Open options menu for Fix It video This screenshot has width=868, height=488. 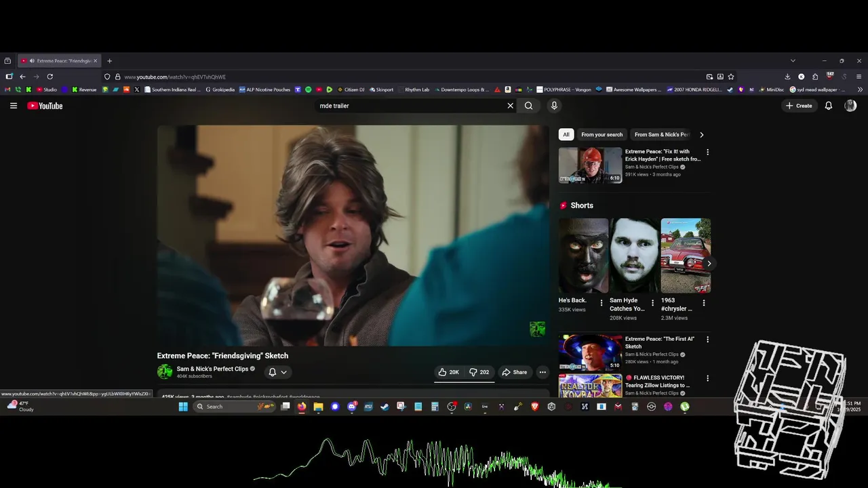(x=707, y=152)
